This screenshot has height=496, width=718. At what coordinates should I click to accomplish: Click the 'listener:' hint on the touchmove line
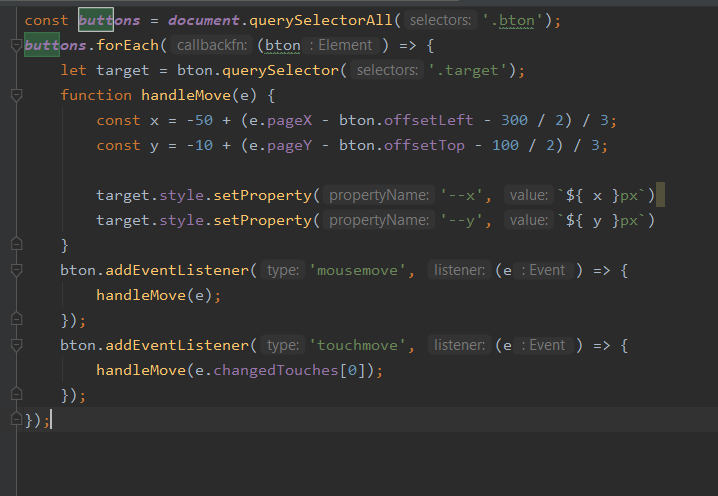click(x=460, y=345)
